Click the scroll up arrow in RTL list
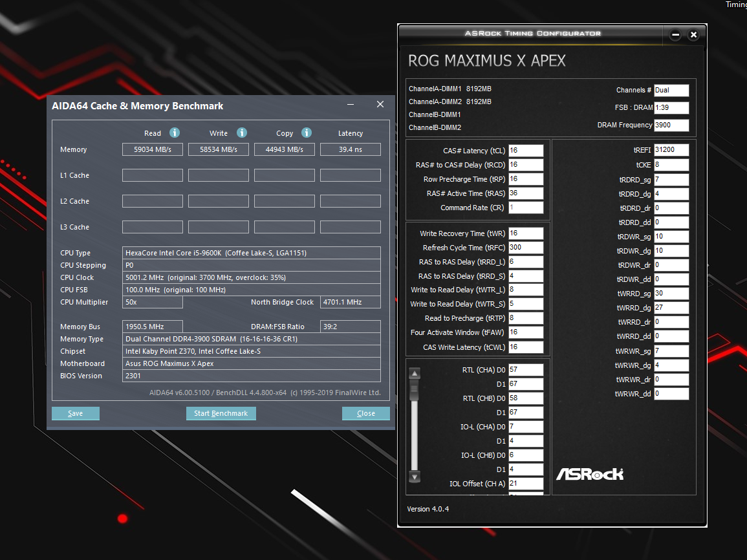The height and width of the screenshot is (560, 747). 415,374
